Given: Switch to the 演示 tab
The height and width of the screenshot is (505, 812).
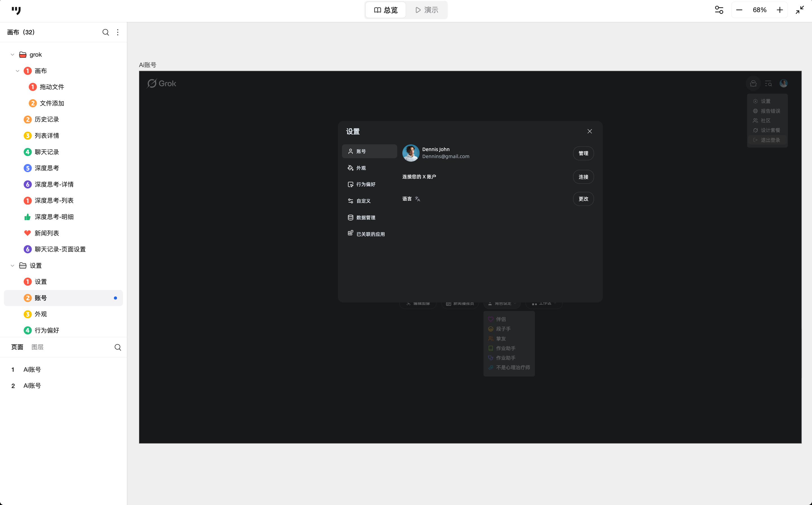Looking at the screenshot, I should point(427,10).
